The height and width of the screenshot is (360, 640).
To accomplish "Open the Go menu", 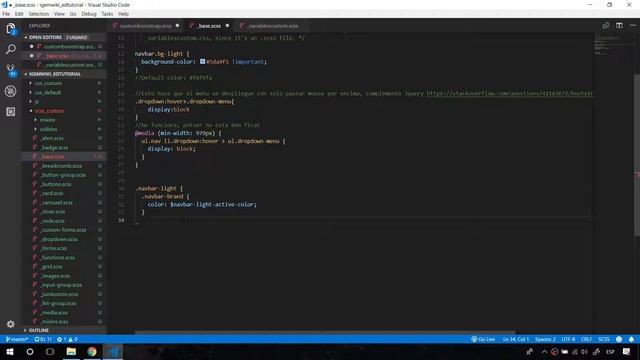I will 73,14.
